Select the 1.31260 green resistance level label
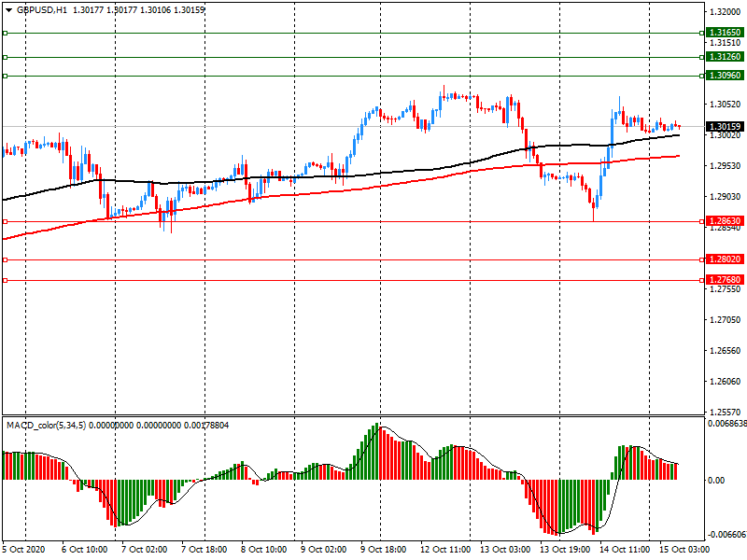This screenshot has width=747, height=560. click(725, 57)
